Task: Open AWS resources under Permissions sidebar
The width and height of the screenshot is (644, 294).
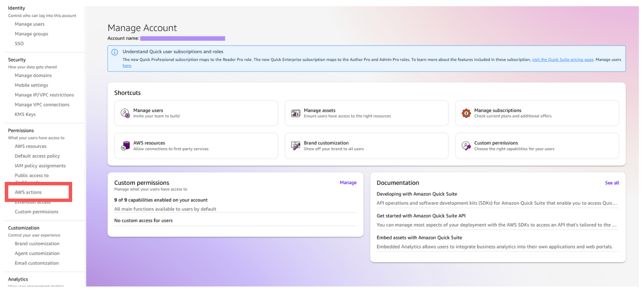Action: [30, 146]
